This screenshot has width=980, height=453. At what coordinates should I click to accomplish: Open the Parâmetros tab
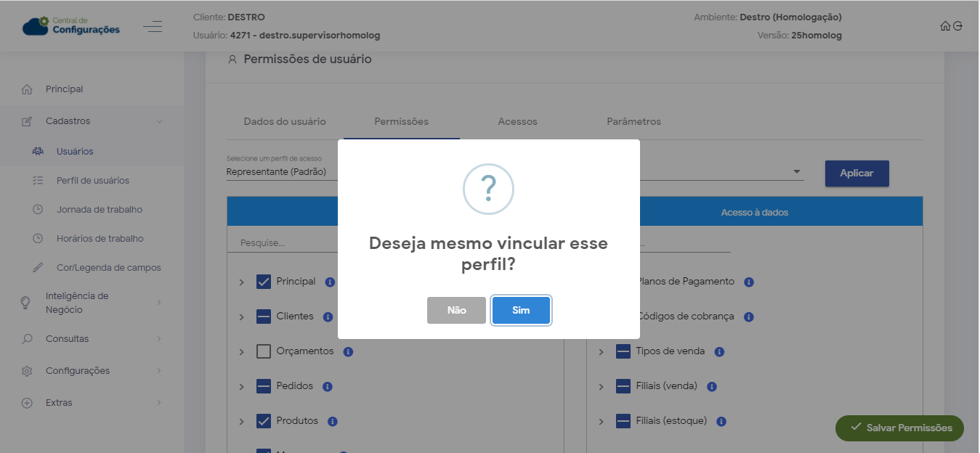pyautogui.click(x=634, y=121)
